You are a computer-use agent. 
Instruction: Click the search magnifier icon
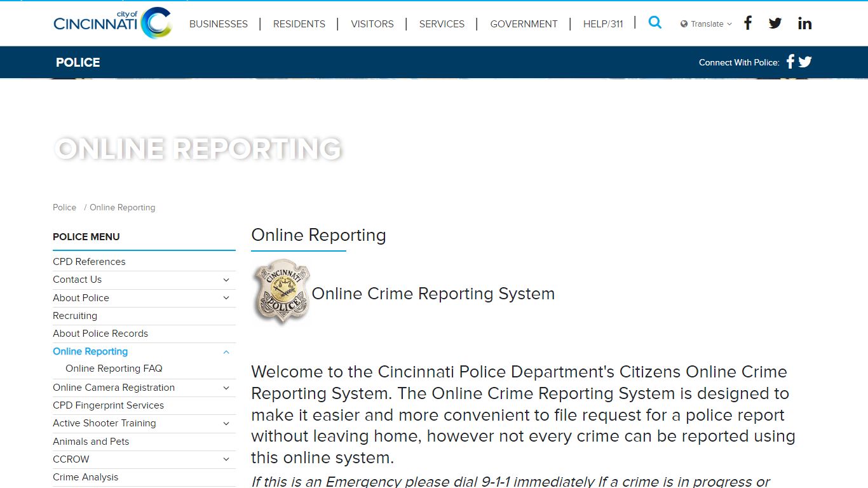(x=655, y=23)
